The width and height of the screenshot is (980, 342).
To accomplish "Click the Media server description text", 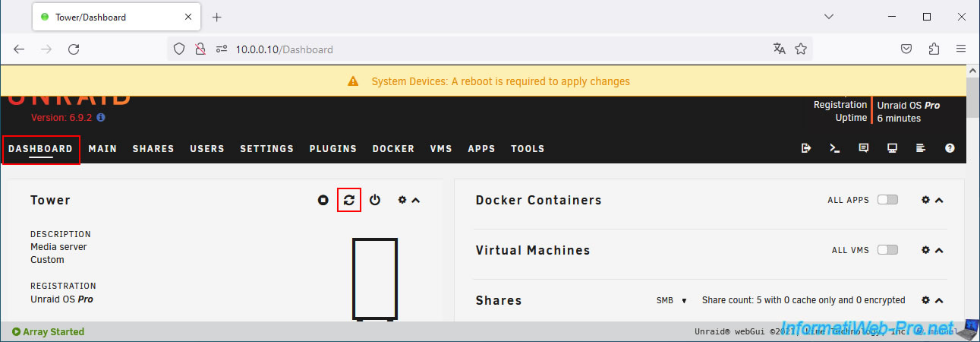I will point(58,246).
